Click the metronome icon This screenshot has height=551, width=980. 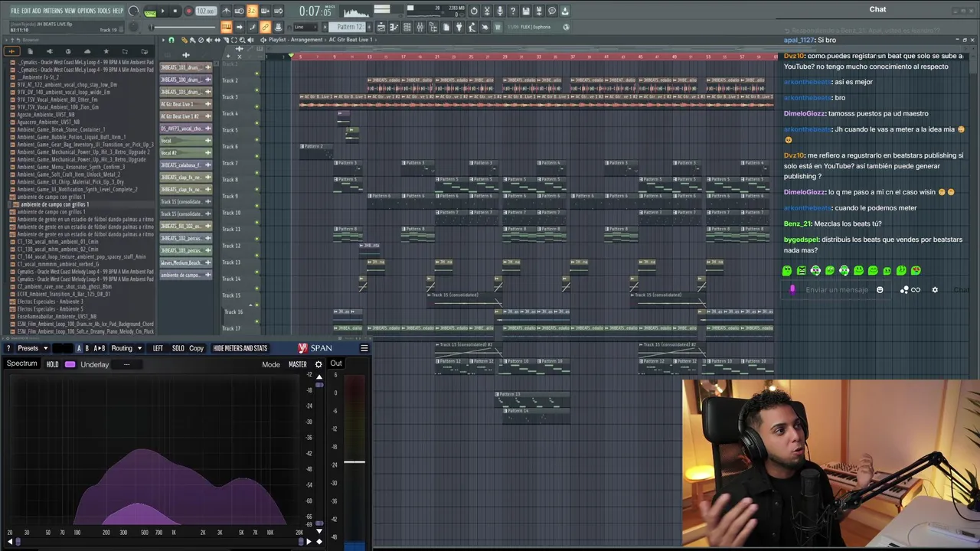(x=226, y=11)
